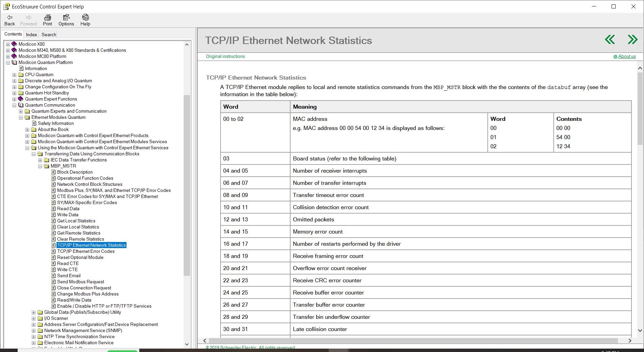Click the page icon next to Read Data
The width and height of the screenshot is (644, 352).
click(53, 208)
